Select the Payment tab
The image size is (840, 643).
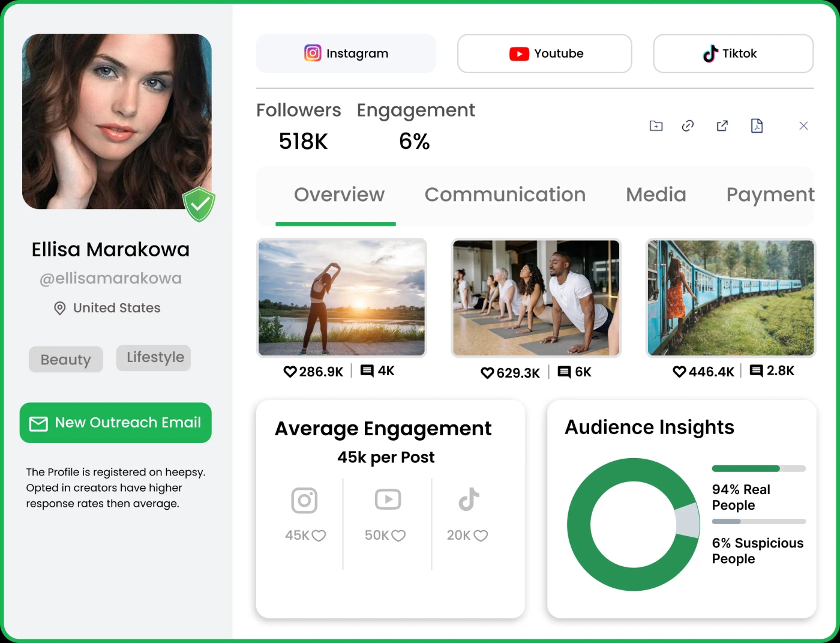click(770, 195)
